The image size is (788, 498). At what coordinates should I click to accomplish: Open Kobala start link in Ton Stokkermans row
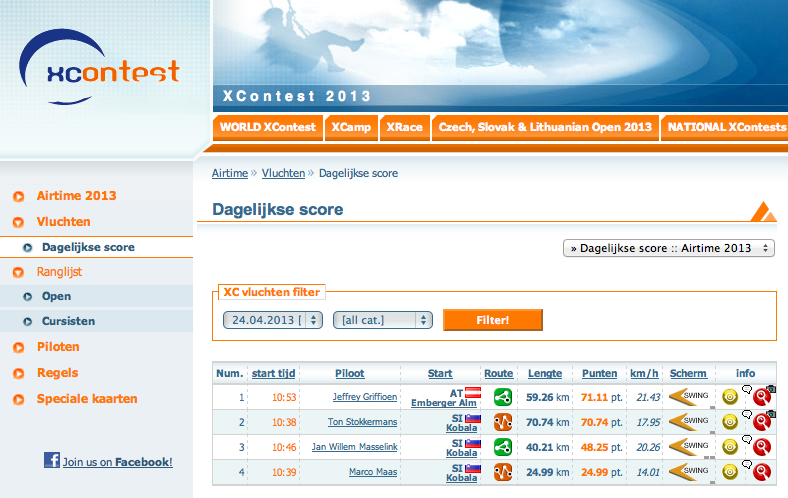pos(461,428)
